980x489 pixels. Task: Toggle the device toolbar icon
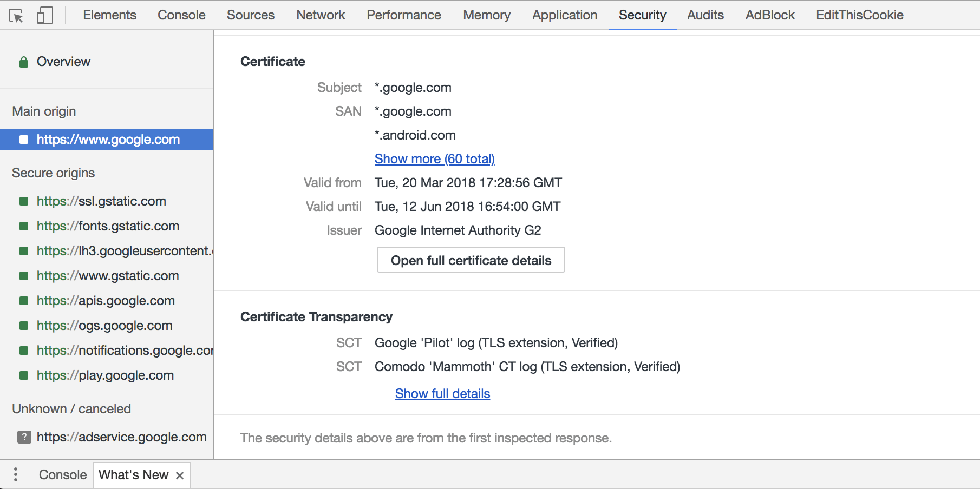[x=45, y=15]
